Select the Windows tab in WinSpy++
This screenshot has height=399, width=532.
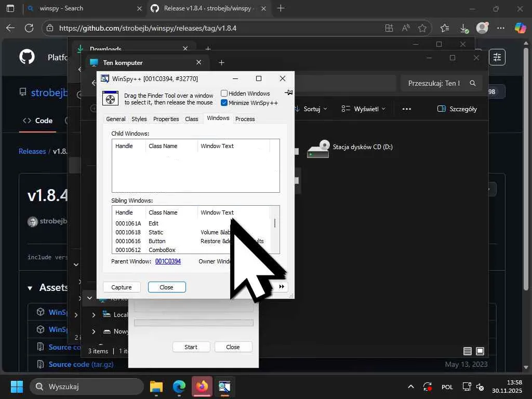click(218, 118)
